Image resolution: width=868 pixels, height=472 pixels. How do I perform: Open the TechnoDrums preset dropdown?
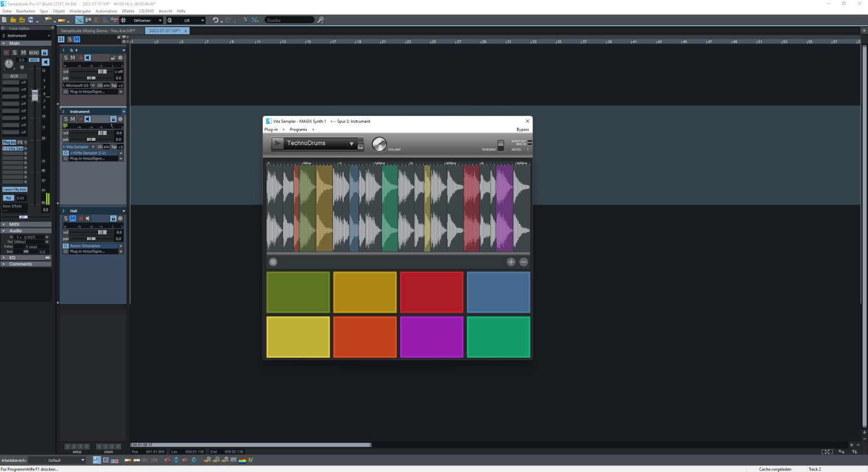351,144
